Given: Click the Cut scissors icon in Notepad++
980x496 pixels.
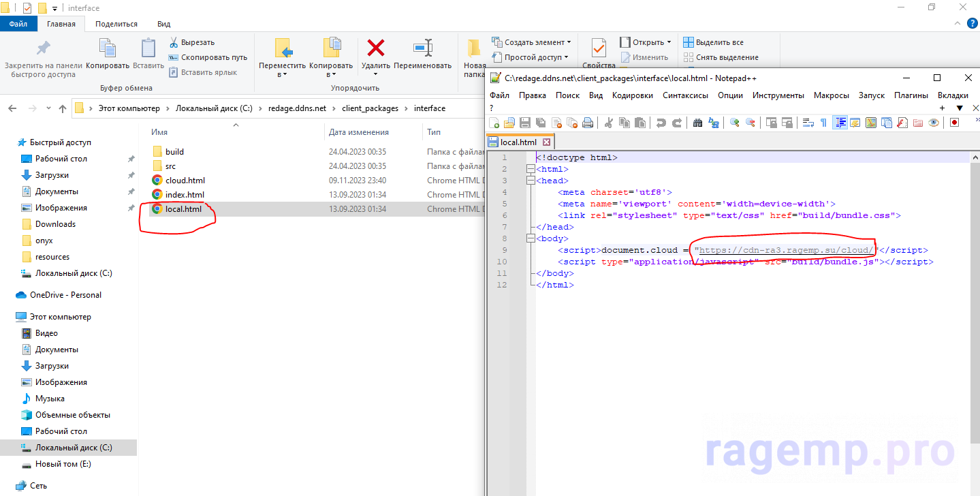Looking at the screenshot, I should click(609, 123).
